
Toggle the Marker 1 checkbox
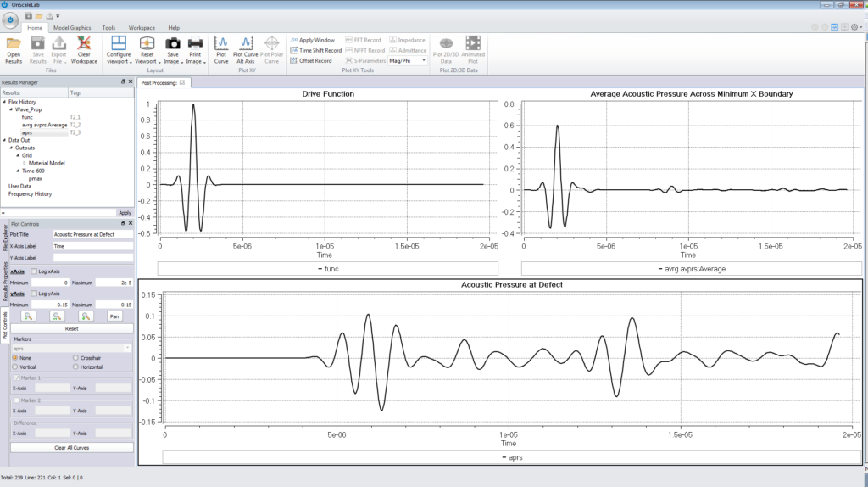pos(17,378)
